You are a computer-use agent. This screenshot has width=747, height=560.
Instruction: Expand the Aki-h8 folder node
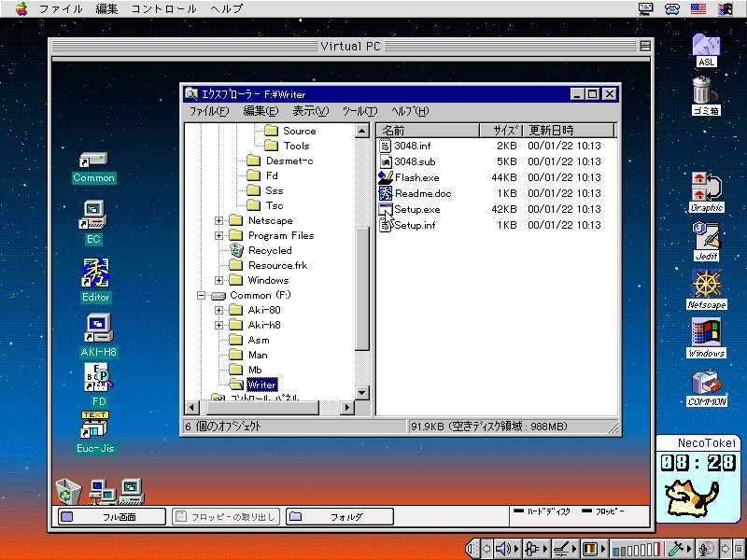coord(218,325)
